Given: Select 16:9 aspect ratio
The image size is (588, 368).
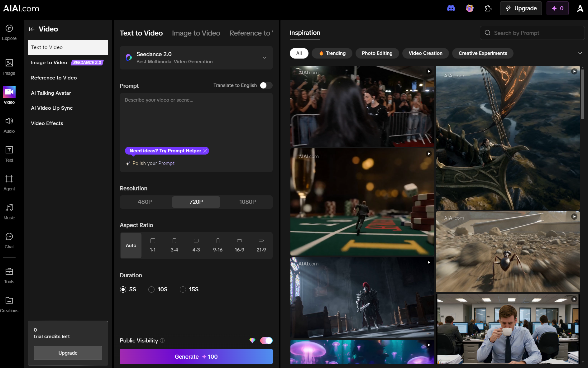Looking at the screenshot, I should tap(239, 246).
